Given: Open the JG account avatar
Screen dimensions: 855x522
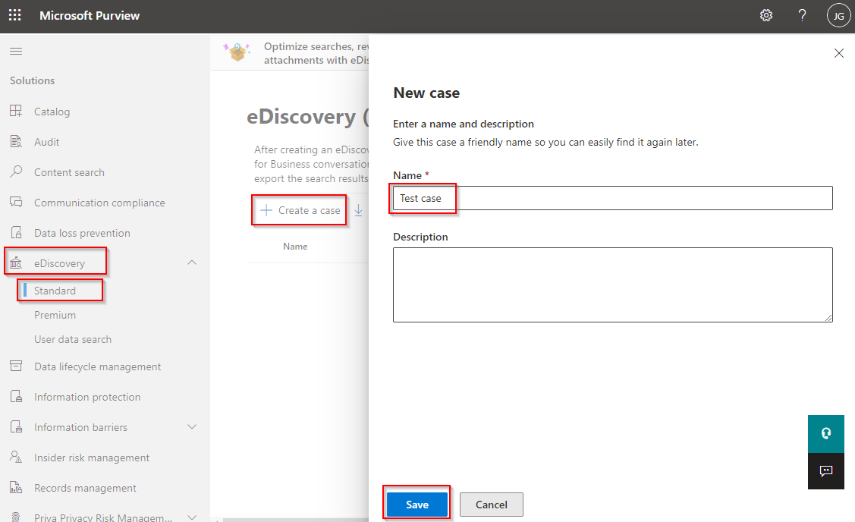Looking at the screenshot, I should pos(838,15).
